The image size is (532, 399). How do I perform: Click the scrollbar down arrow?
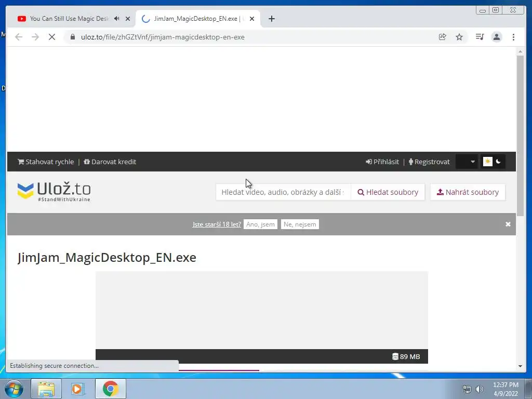(520, 366)
